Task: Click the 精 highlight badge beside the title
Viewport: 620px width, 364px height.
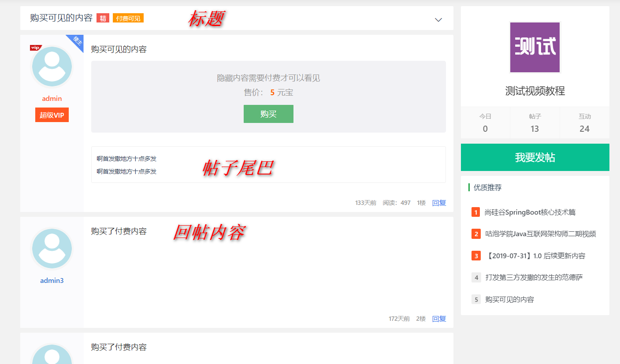Action: click(102, 18)
